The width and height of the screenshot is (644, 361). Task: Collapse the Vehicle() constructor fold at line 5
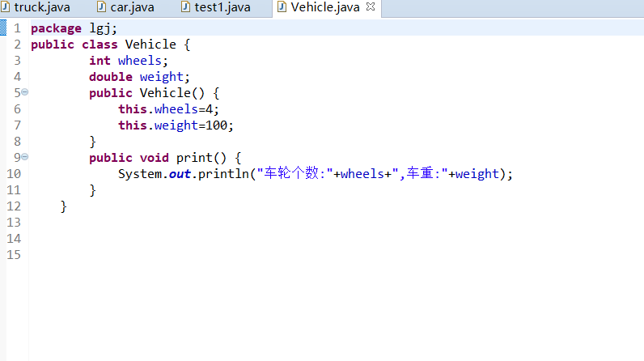coord(24,92)
